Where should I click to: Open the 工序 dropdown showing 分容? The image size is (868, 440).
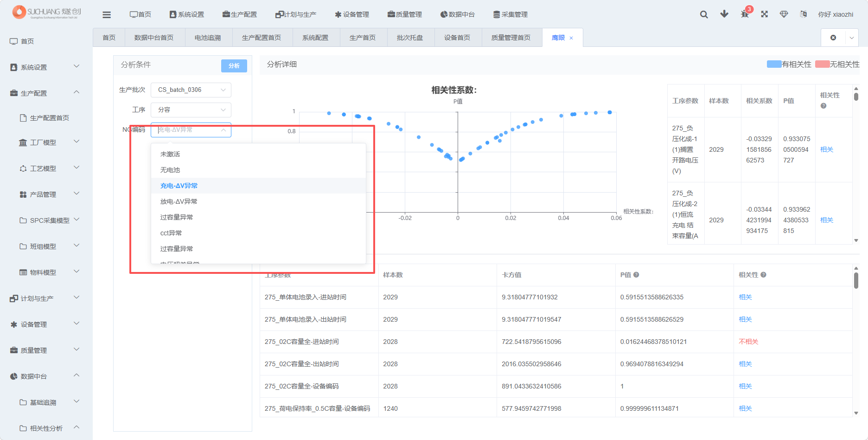click(191, 110)
